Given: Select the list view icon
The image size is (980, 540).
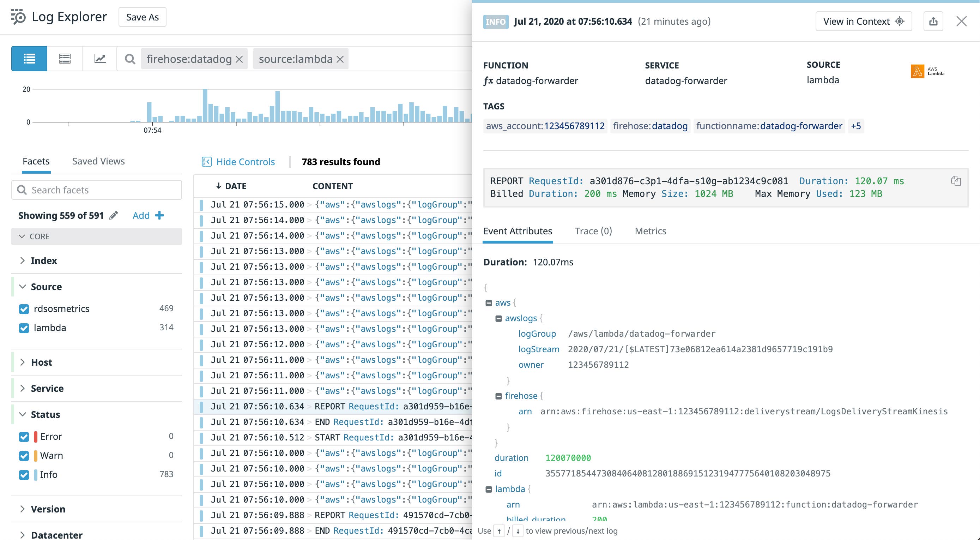Looking at the screenshot, I should click(x=29, y=58).
